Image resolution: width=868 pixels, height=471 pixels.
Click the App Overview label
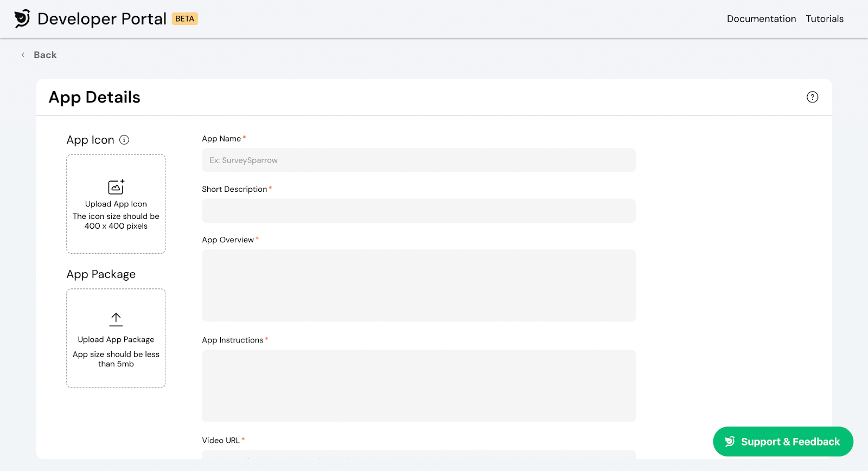pos(228,240)
